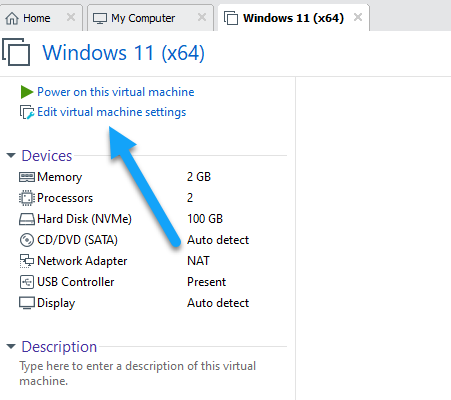Collapse the Devices section

[11, 155]
